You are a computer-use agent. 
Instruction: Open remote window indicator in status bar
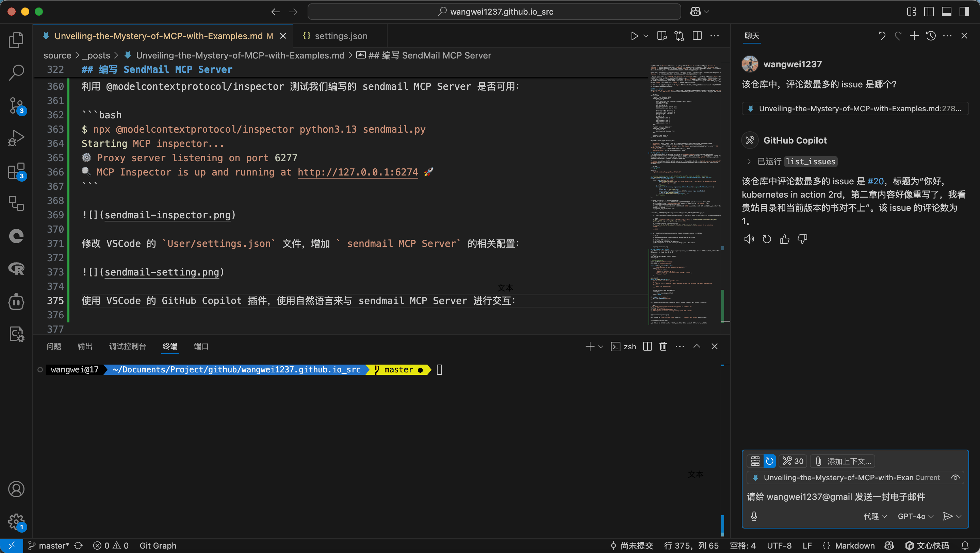pos(12,546)
